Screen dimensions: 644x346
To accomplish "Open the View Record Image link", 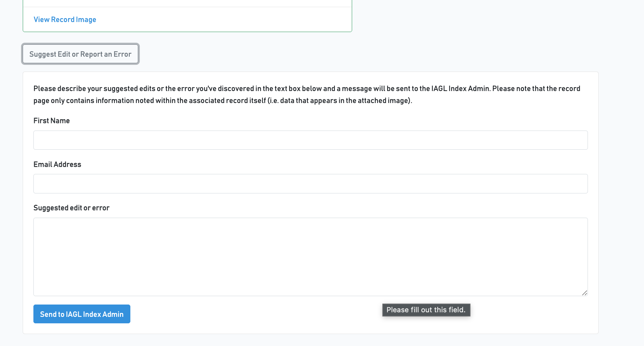I will pyautogui.click(x=65, y=19).
